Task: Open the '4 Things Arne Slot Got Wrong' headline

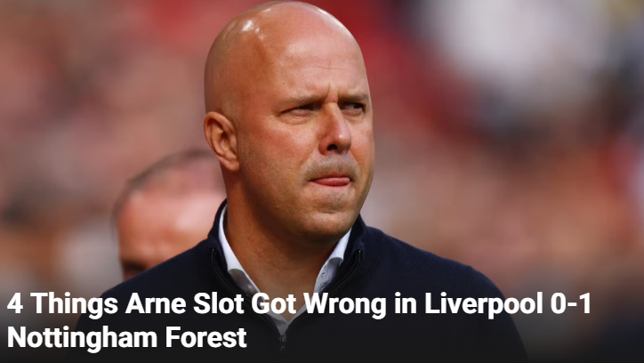Action: [299, 320]
